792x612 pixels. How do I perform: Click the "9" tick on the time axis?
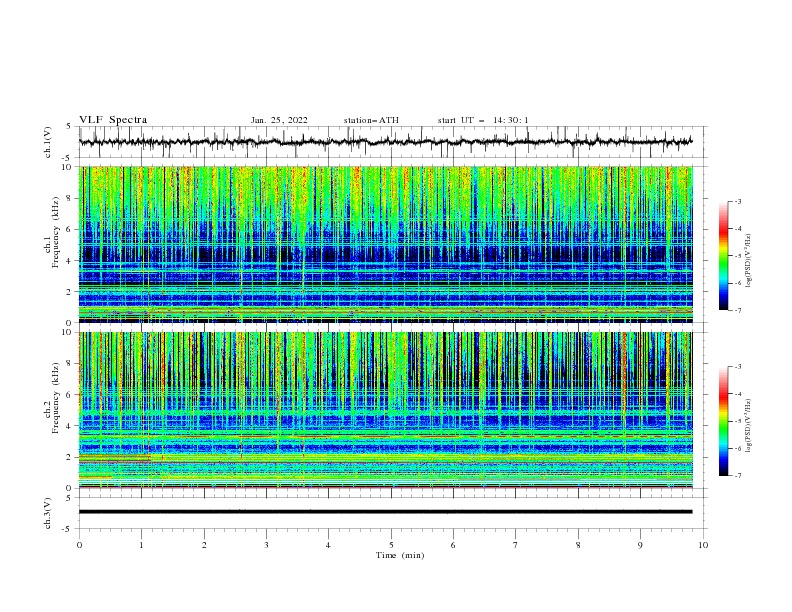pos(640,545)
